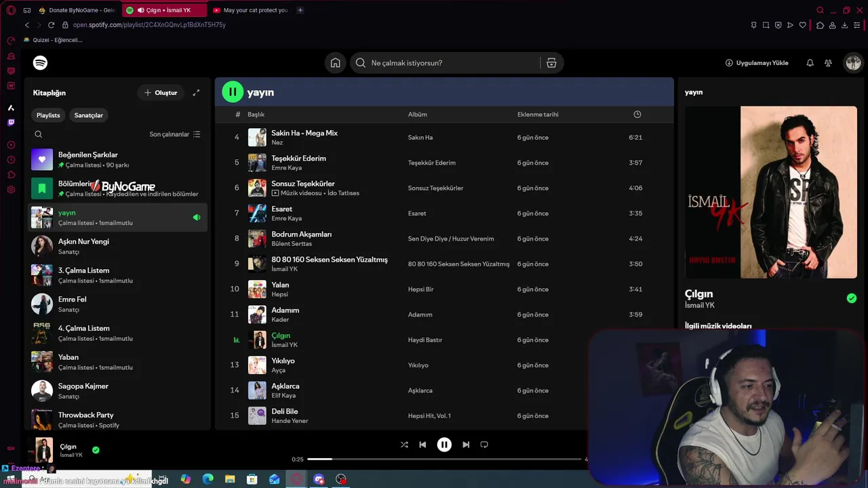Open the profile avatar menu
The height and width of the screenshot is (488, 868).
tap(853, 63)
